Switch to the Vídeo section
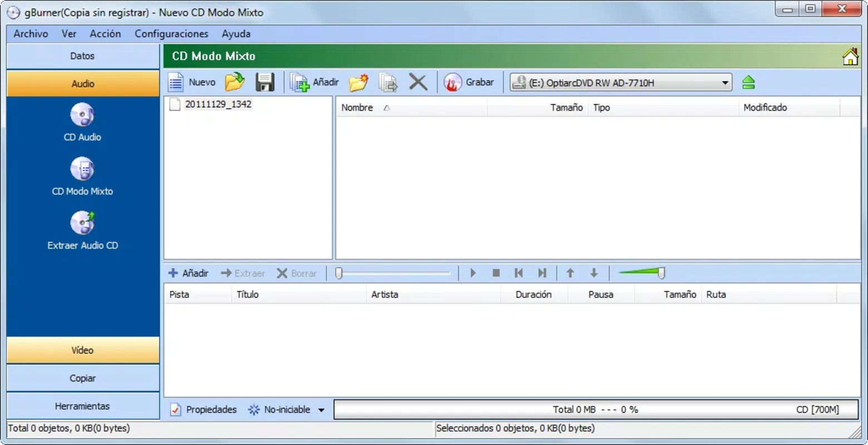868x445 pixels. tap(82, 350)
